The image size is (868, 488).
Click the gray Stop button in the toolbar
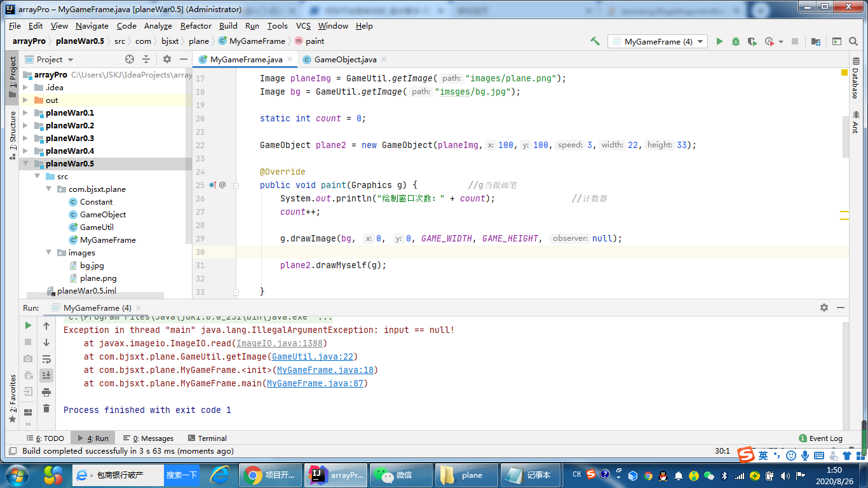(794, 41)
